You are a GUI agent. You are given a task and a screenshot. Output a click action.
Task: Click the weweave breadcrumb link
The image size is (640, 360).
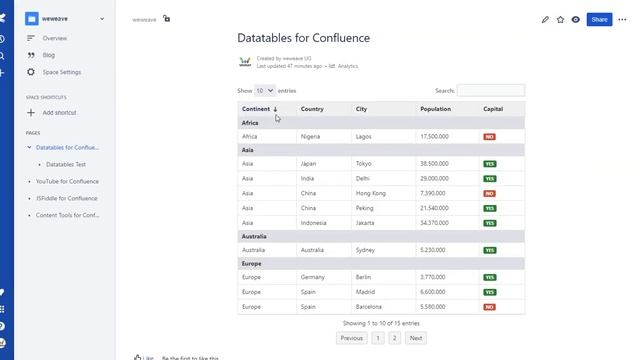pyautogui.click(x=144, y=20)
